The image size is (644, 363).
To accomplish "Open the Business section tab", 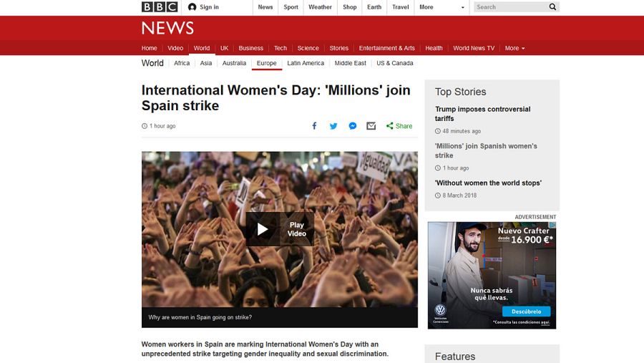I will tap(251, 48).
